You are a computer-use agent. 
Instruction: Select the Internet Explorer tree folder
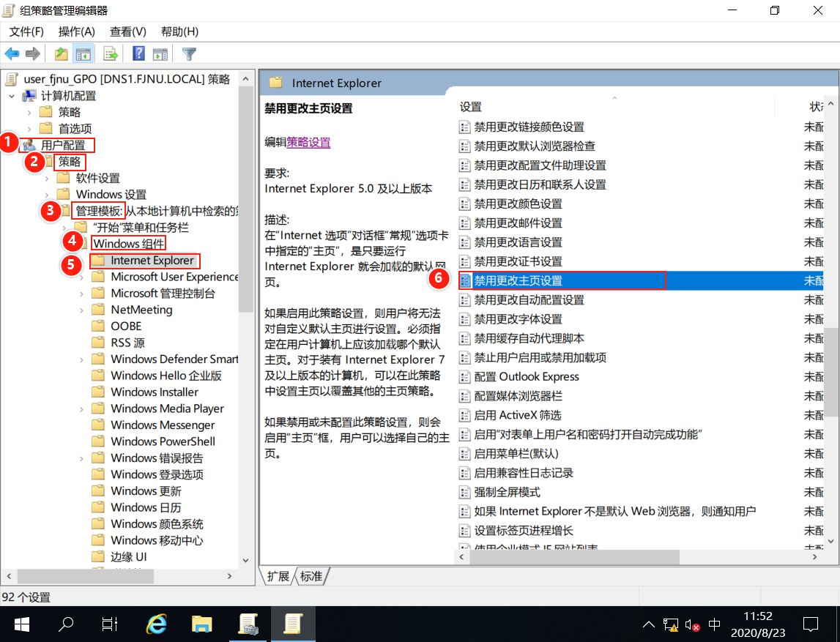pyautogui.click(x=152, y=260)
